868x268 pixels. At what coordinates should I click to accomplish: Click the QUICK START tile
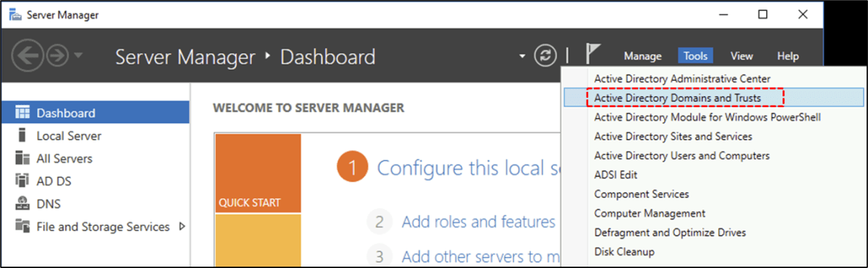[x=258, y=173]
